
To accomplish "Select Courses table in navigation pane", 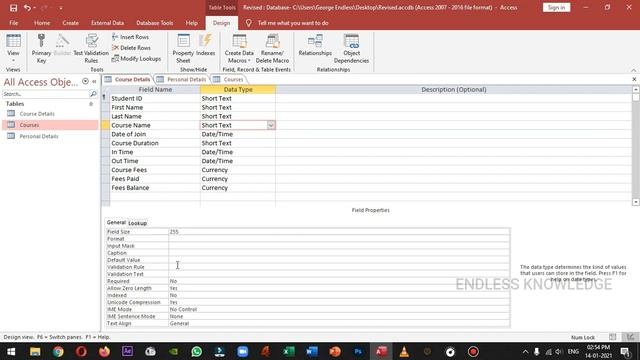I will click(51, 125).
